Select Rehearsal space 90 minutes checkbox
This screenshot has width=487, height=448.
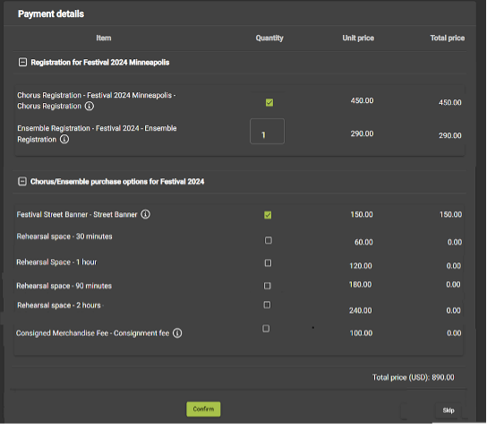point(267,286)
